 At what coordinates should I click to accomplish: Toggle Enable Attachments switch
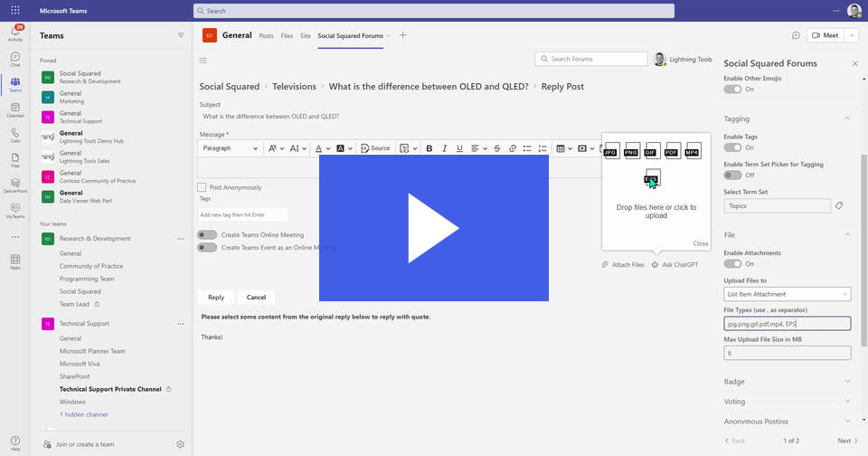732,263
